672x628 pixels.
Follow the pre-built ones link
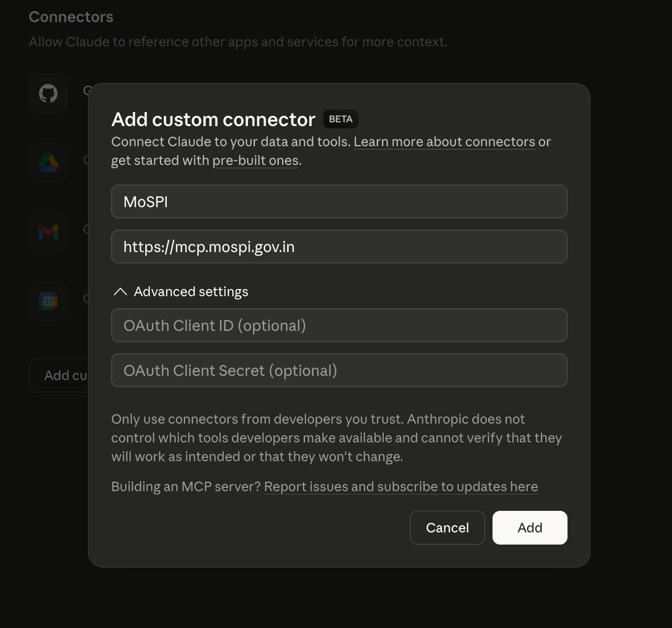point(255,161)
